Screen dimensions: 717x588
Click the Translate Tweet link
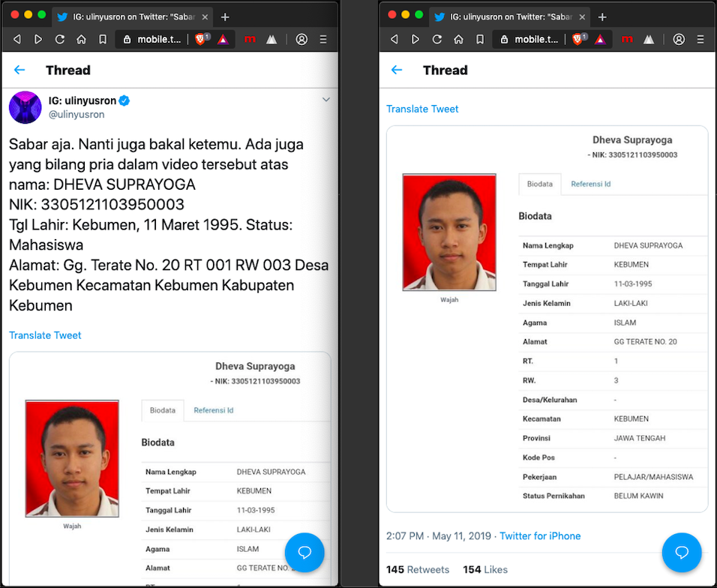click(x=44, y=335)
